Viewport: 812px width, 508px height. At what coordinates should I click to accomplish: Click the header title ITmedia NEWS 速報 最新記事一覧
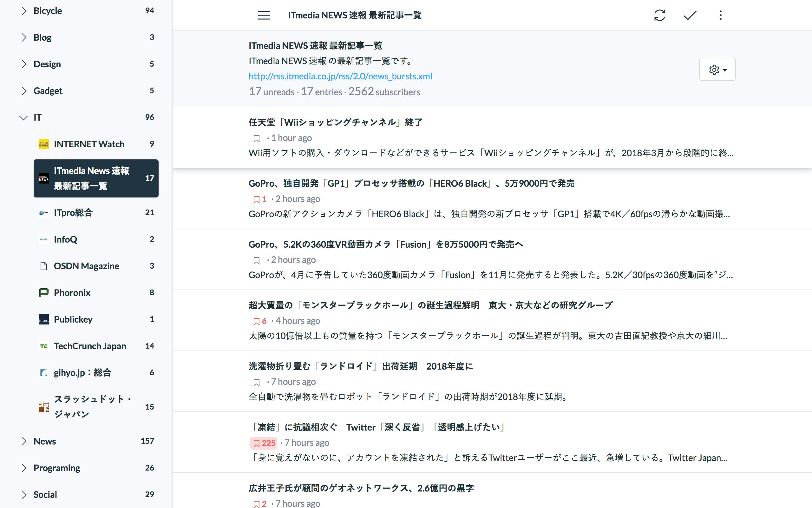(355, 15)
